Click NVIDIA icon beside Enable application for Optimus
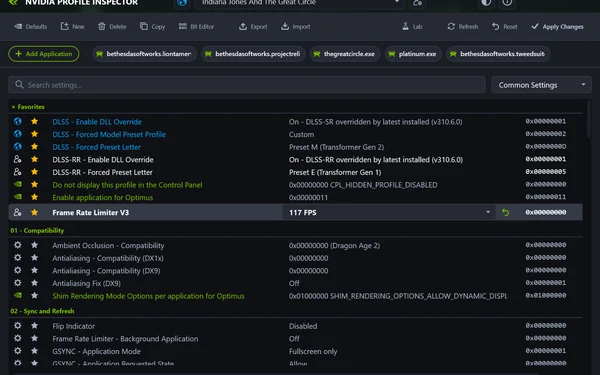600x375 pixels. (18, 197)
